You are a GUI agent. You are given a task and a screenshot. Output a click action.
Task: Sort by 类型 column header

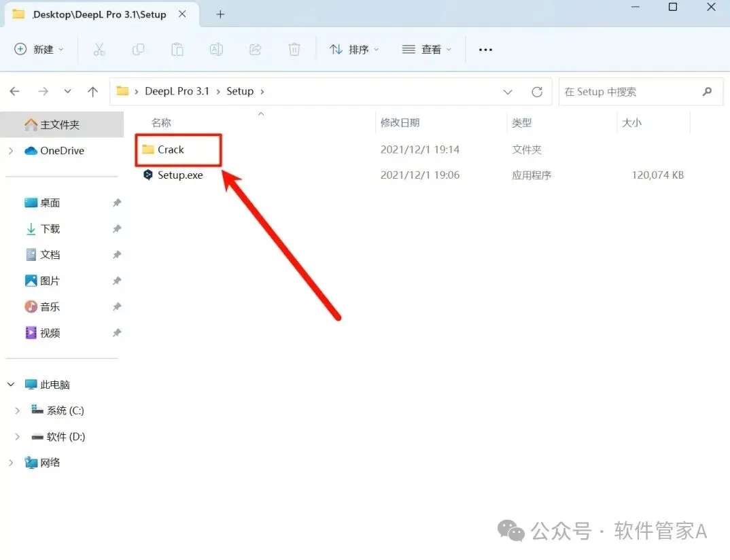click(521, 123)
